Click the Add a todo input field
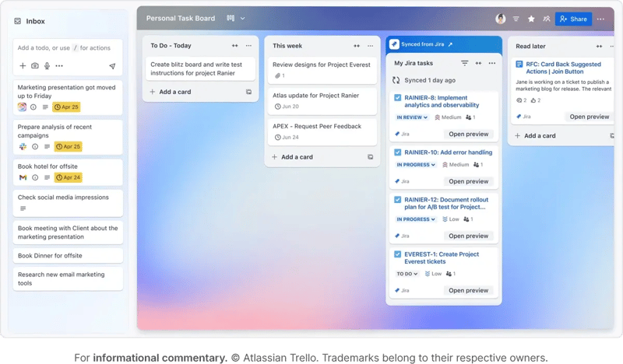623x364 pixels. pyautogui.click(x=64, y=48)
